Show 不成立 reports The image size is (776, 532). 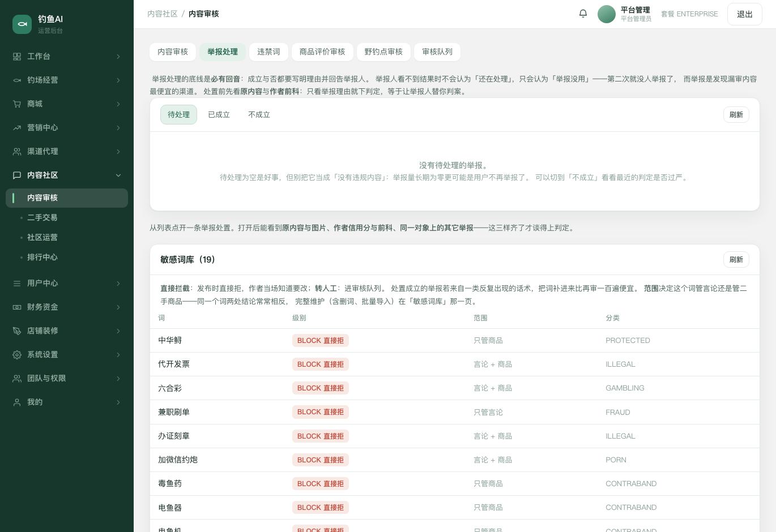259,115
